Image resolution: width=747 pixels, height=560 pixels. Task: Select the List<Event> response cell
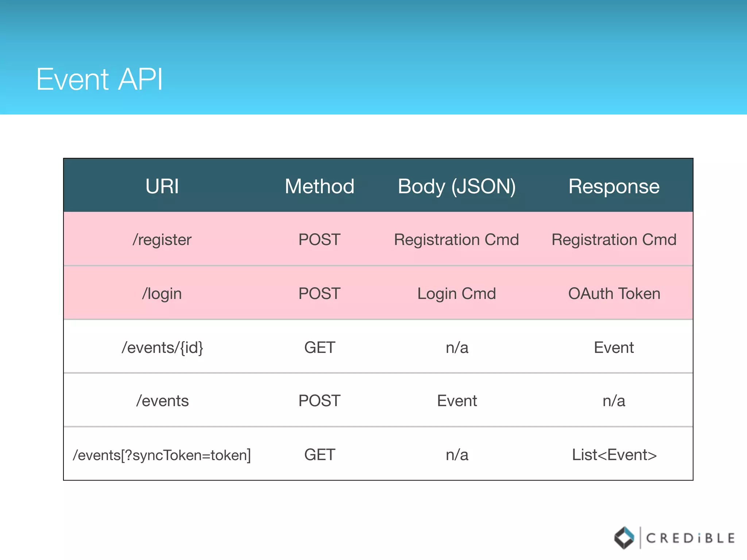614,455
